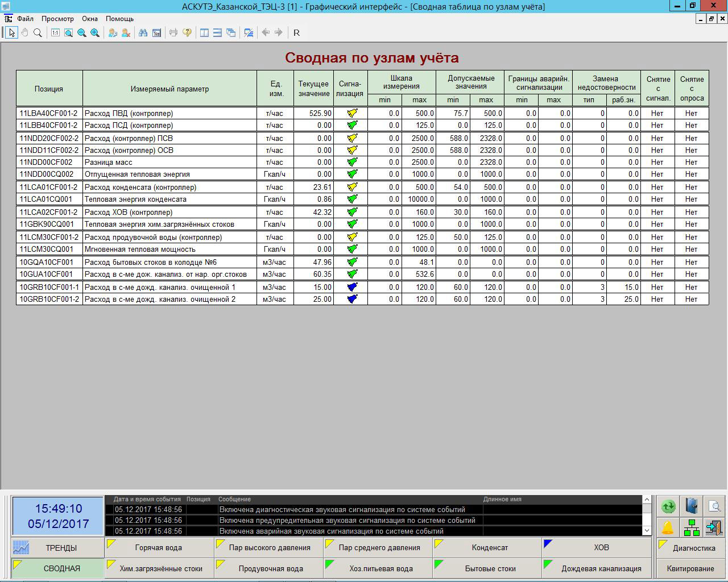The height and width of the screenshot is (582, 728).
Task: Open the green network structure icon
Action: click(x=691, y=527)
